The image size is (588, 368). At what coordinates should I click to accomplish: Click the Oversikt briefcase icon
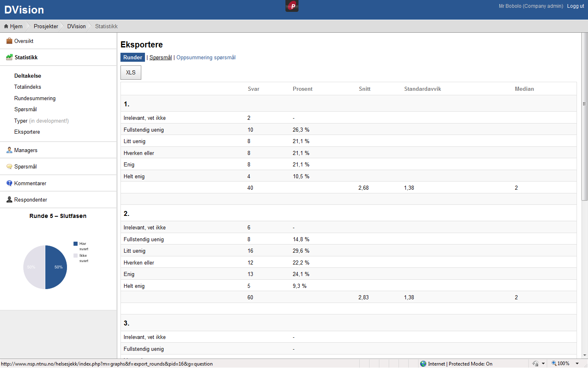coord(9,41)
